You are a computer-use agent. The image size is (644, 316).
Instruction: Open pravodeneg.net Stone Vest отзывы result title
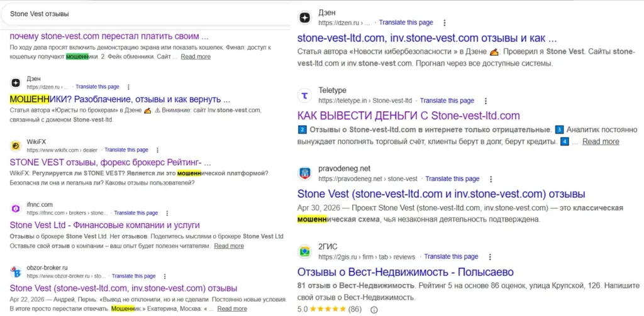(x=441, y=193)
